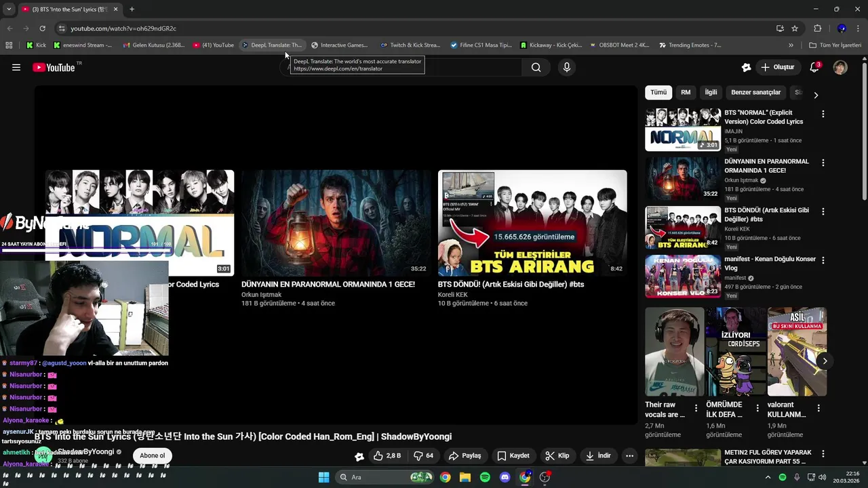Open the manifest Kenan Doğulu Konser Vlog thumbnail
Screen dimensions: 868x488
point(683,276)
